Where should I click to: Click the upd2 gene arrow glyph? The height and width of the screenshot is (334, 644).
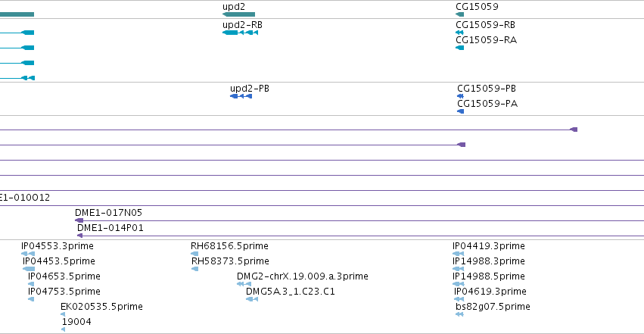[x=238, y=14]
